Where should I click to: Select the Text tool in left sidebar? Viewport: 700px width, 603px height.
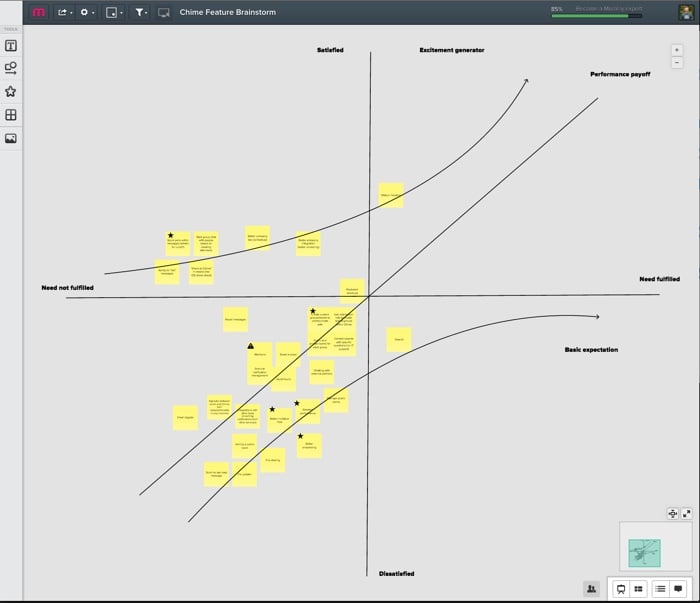(x=11, y=46)
